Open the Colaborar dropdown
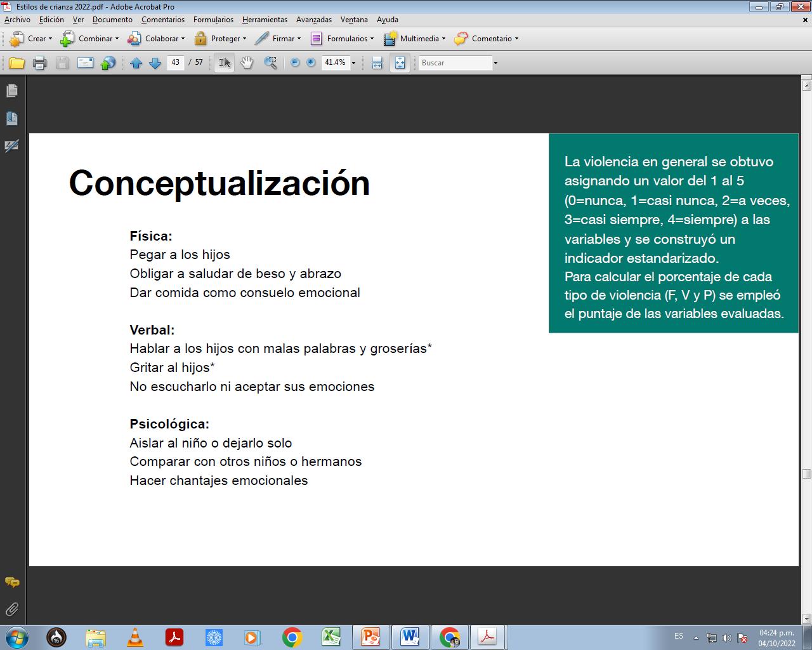The height and width of the screenshot is (650, 812). coord(156,39)
